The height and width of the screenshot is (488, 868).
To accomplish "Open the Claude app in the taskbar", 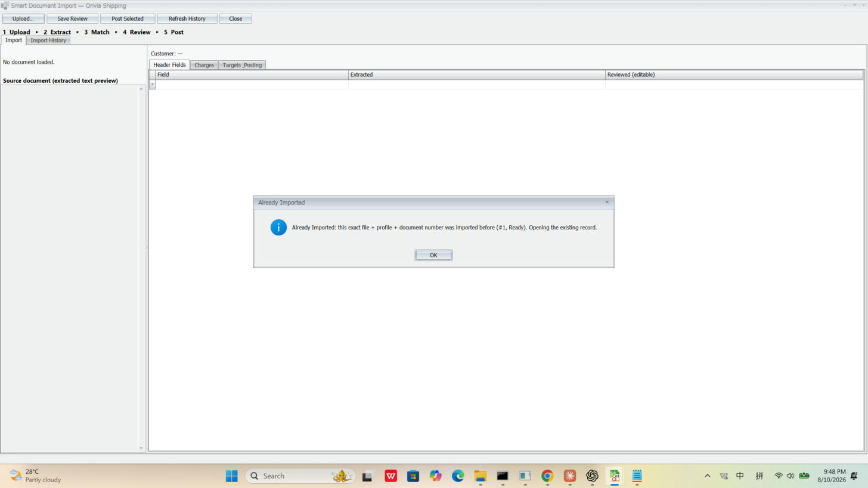I will pyautogui.click(x=570, y=475).
